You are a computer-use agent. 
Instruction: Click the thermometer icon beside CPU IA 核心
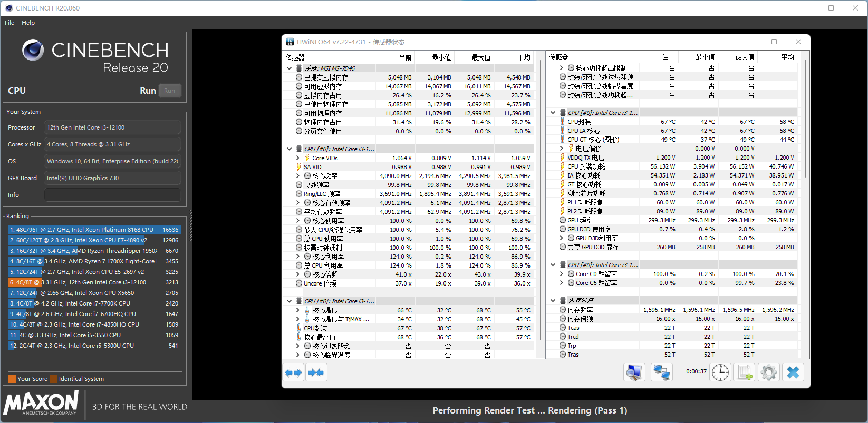(563, 131)
